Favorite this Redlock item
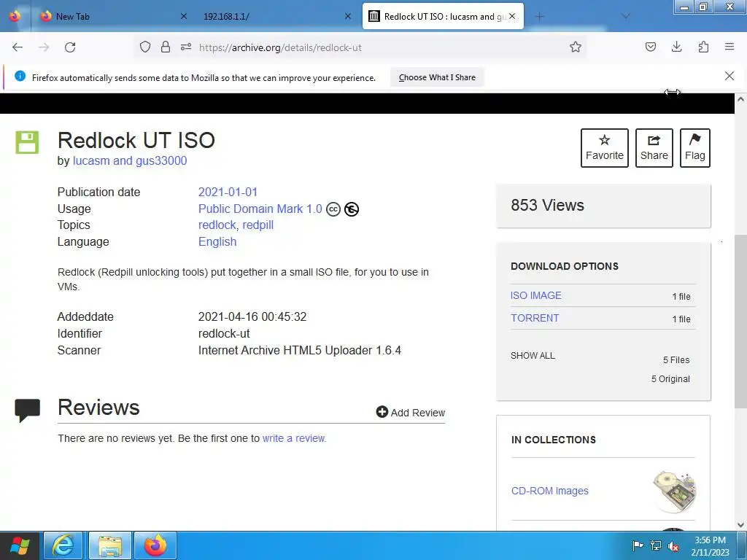This screenshot has height=560, width=747. point(605,147)
